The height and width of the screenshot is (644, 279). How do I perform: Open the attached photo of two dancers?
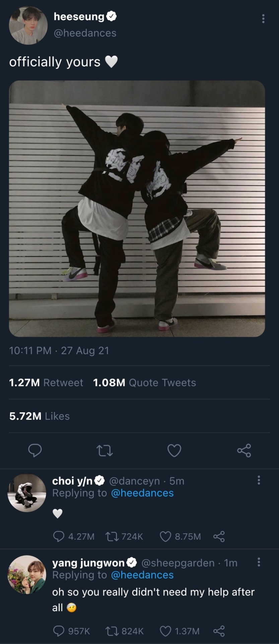coord(137,209)
